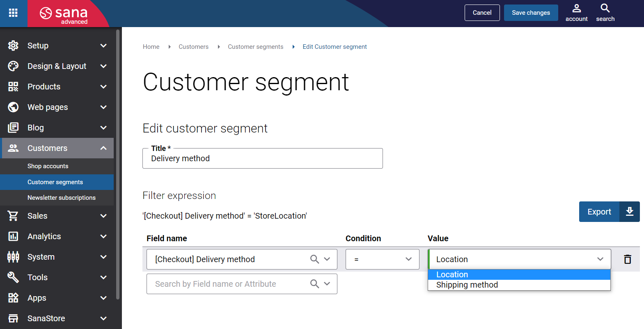Screen dimensions: 644x329
Task: Collapse the Customers menu chevron
Action: coord(103,148)
